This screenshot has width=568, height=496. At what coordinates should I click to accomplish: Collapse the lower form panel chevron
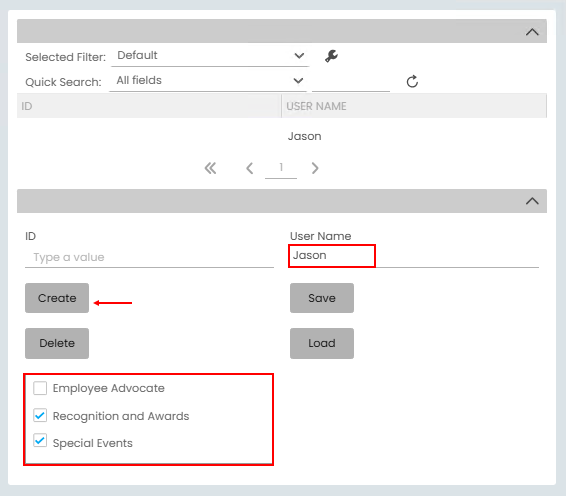point(532,201)
